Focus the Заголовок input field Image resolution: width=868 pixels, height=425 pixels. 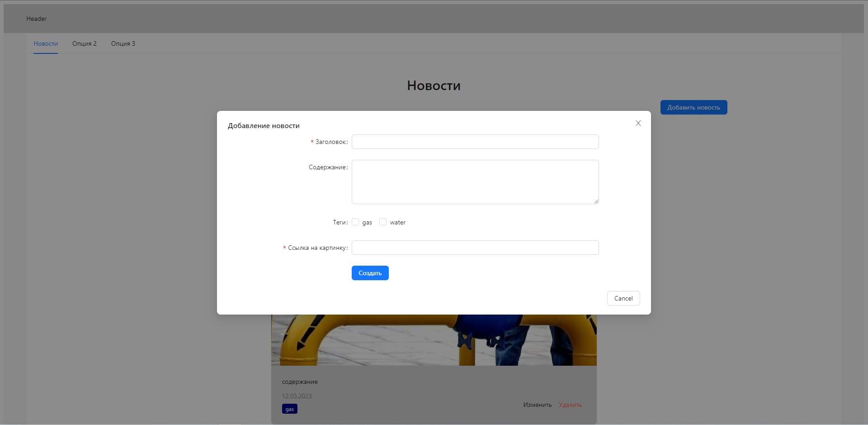tap(475, 141)
